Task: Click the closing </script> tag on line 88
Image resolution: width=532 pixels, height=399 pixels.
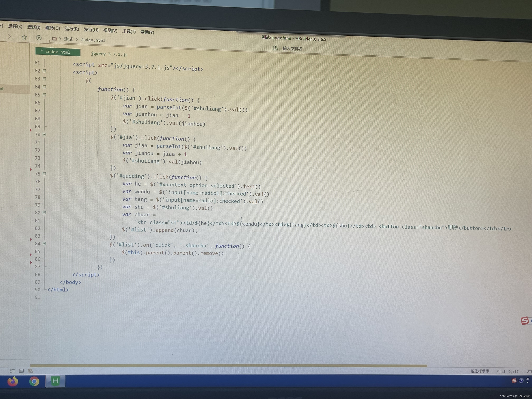Action: pos(86,274)
